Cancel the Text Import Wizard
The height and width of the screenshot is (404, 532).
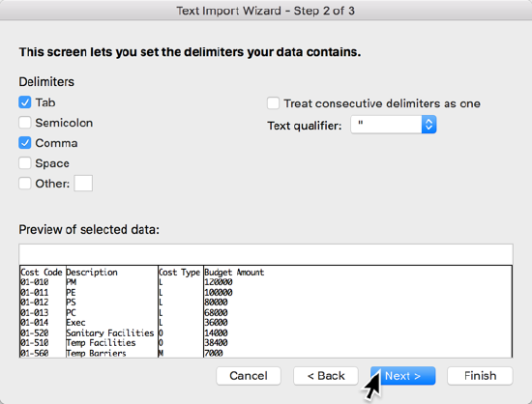click(249, 376)
